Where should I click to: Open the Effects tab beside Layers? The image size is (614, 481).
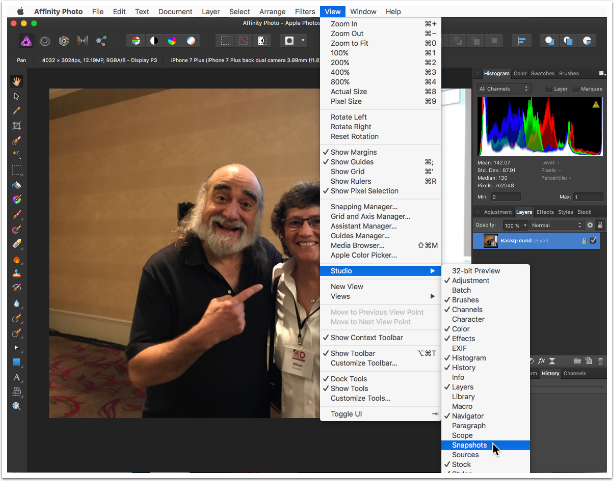[x=544, y=212]
